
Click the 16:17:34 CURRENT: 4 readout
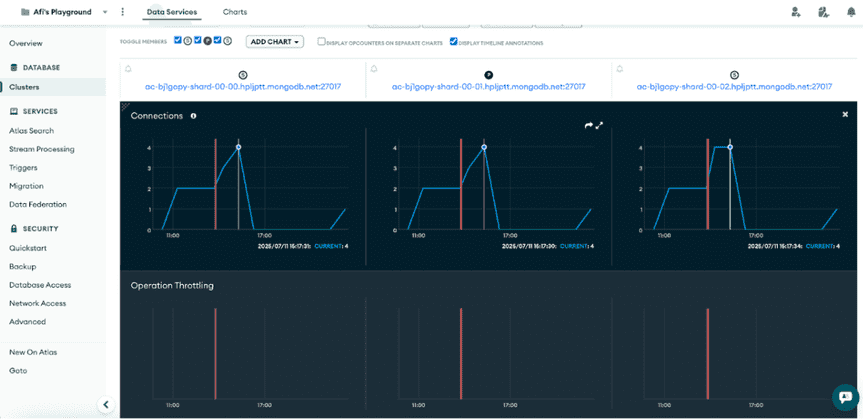(794, 246)
